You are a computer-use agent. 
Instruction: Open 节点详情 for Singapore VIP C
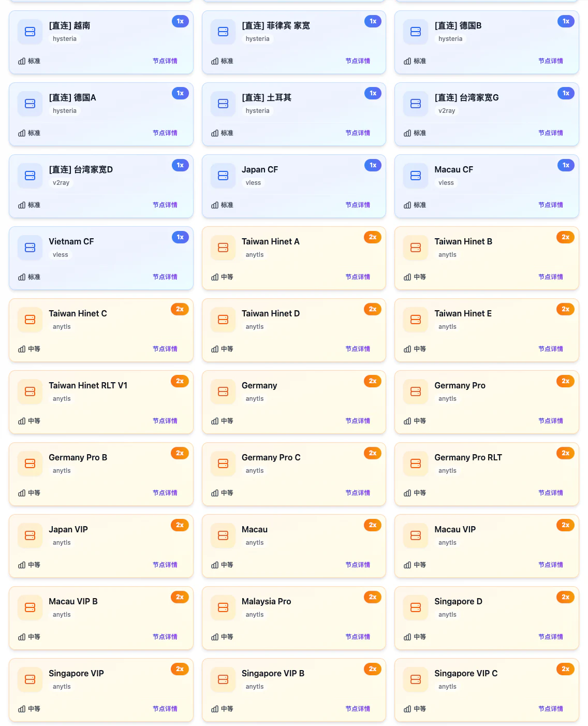coord(551,709)
